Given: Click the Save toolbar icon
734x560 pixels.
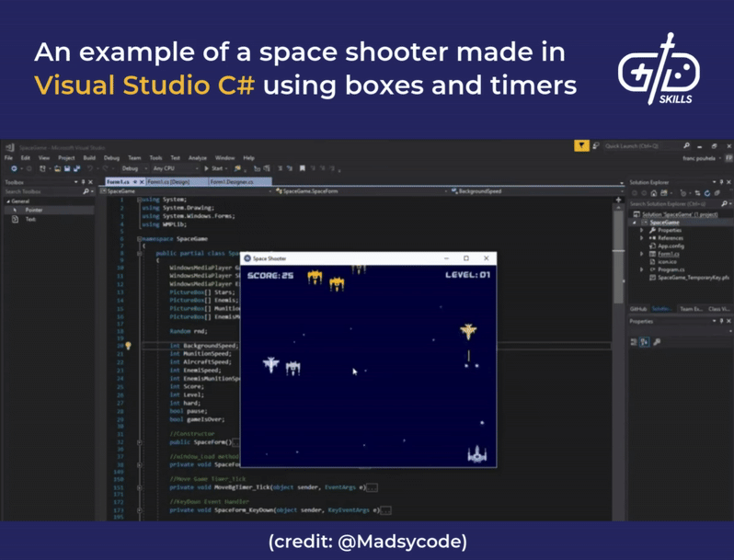Looking at the screenshot, I should (x=67, y=168).
